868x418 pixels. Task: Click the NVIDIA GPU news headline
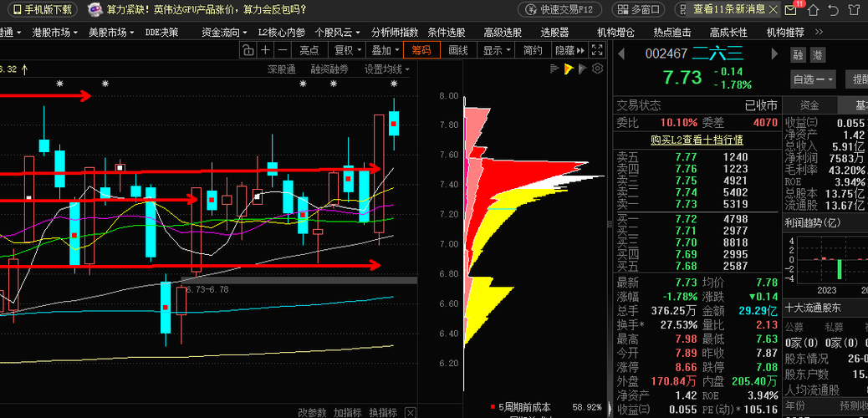pyautogui.click(x=207, y=9)
